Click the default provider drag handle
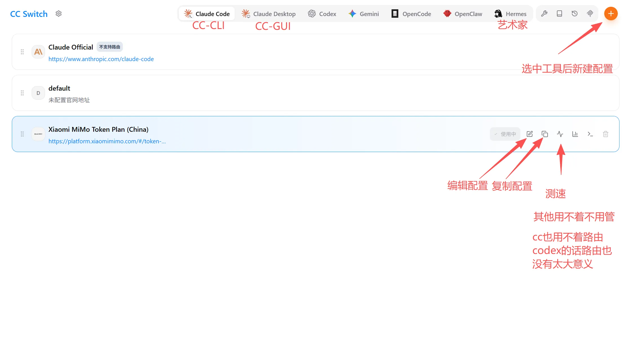The image size is (631, 364). (x=22, y=93)
